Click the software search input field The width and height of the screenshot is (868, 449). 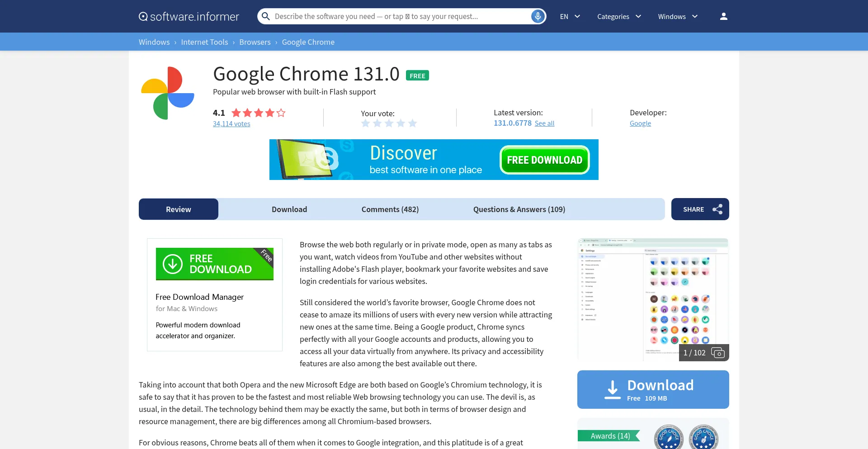[398, 16]
